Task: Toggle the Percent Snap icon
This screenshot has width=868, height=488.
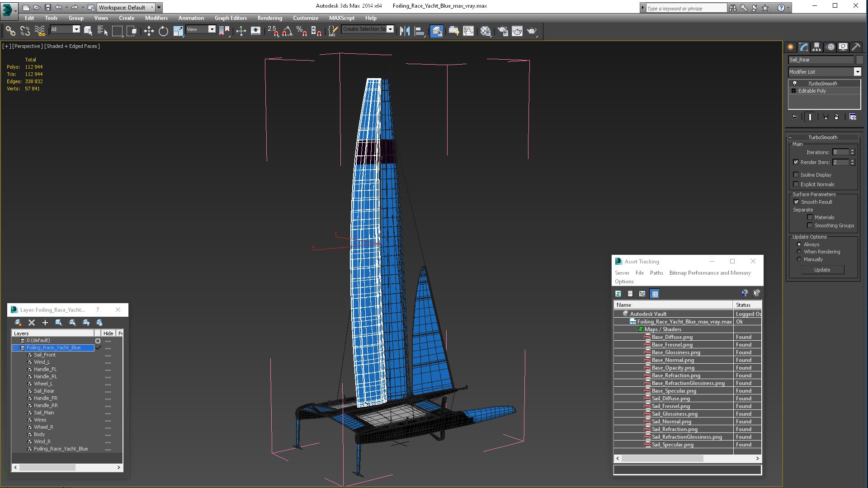Action: 302,31
